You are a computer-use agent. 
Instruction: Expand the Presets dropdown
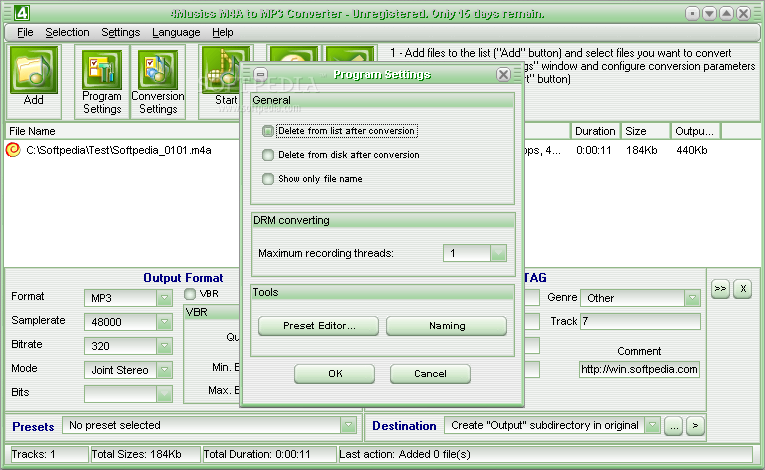point(348,425)
